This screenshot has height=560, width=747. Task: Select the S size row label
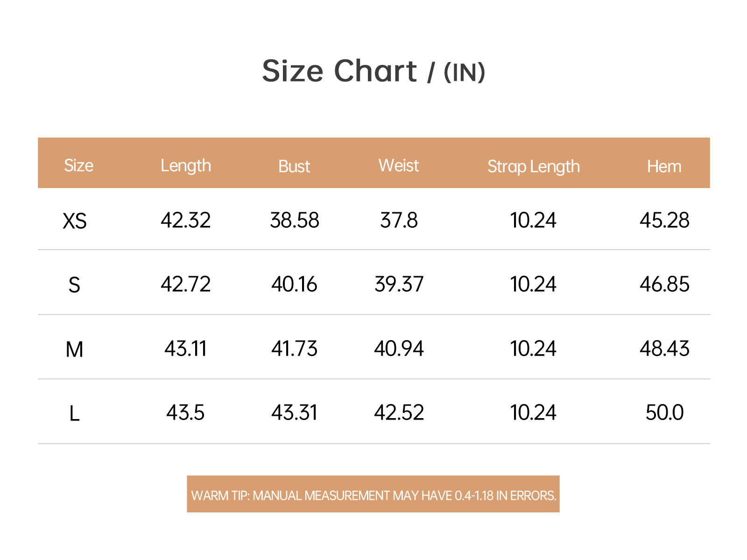[74, 285]
